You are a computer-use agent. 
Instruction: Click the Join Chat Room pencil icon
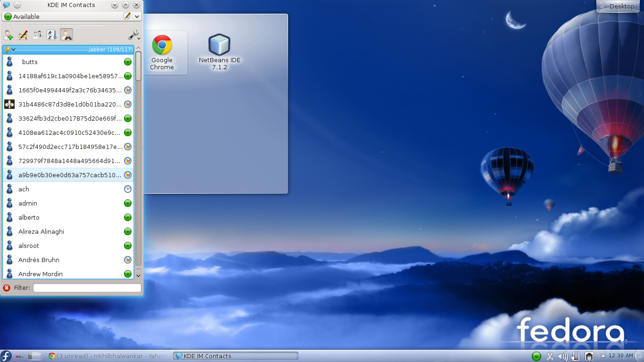pos(23,35)
